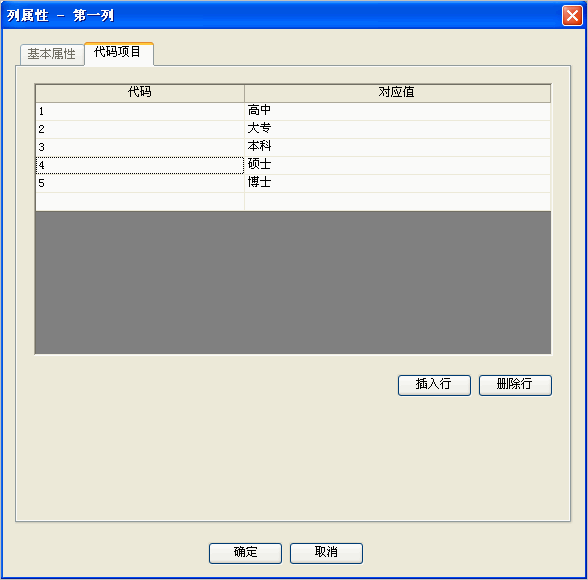Select the code cell containing 3

[x=140, y=147]
